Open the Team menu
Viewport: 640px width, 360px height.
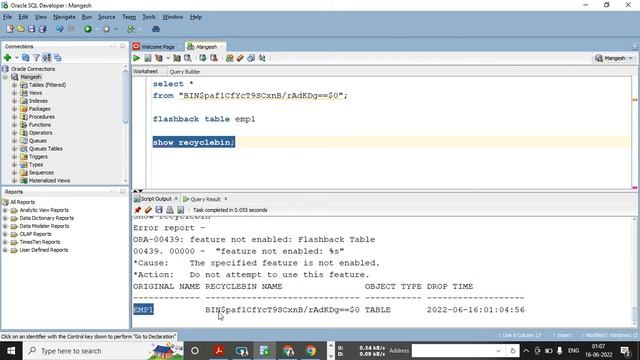(129, 17)
